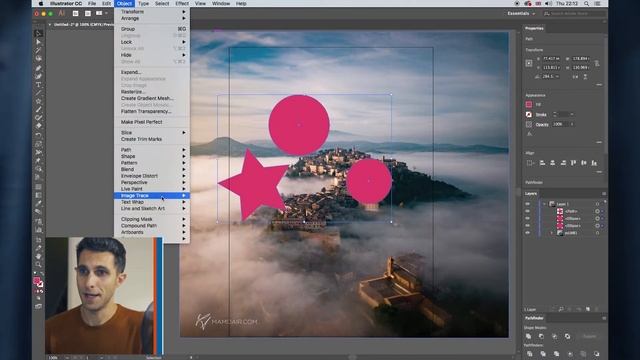
Task: Select the Paintbrush tool
Action: pos(38,109)
